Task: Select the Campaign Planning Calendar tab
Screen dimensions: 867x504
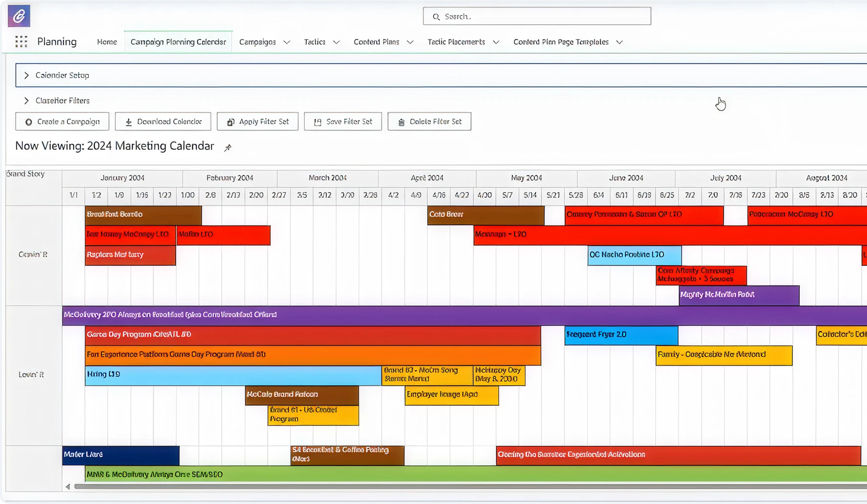Action: [x=178, y=42]
